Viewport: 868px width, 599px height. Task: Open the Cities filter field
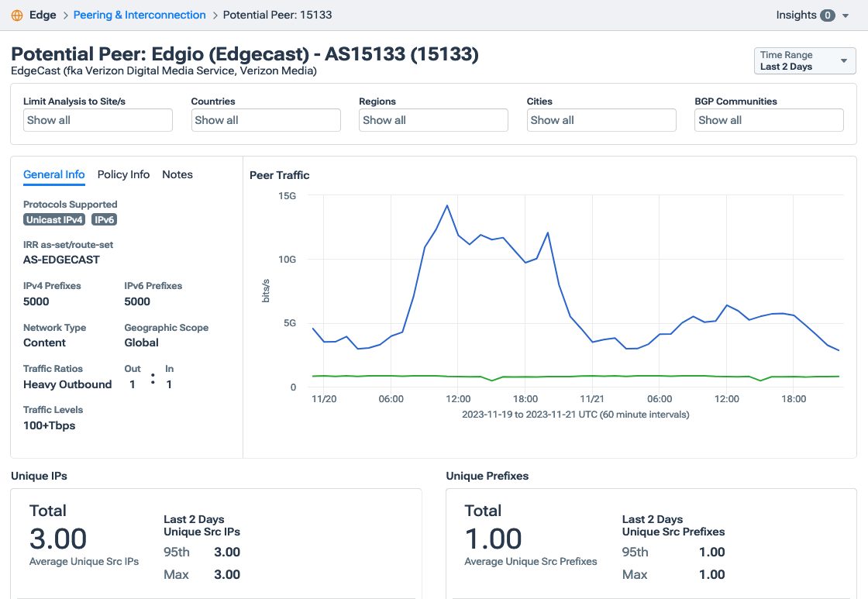(601, 120)
